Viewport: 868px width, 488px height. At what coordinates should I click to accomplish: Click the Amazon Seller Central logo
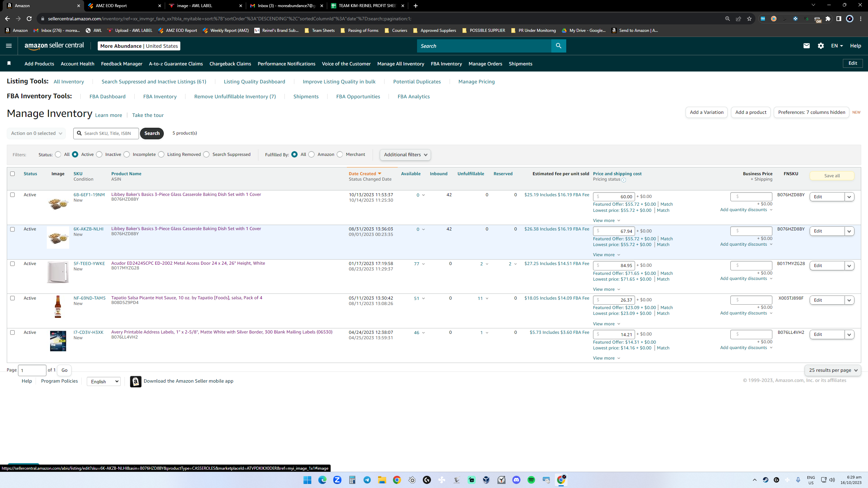tap(54, 46)
